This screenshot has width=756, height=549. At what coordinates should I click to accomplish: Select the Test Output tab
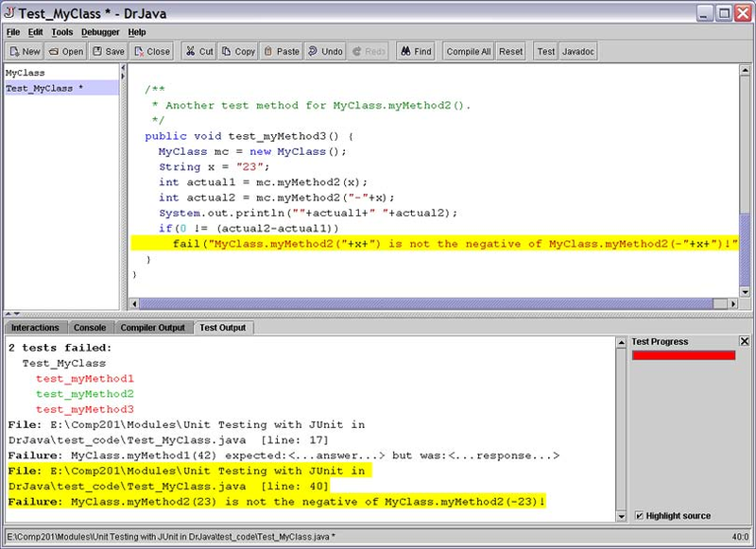223,327
